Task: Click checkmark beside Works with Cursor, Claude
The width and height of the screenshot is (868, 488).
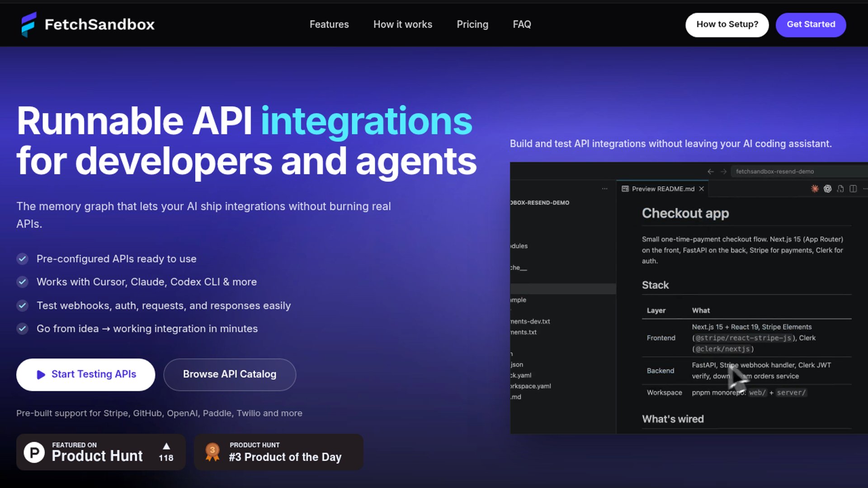Action: click(x=22, y=282)
